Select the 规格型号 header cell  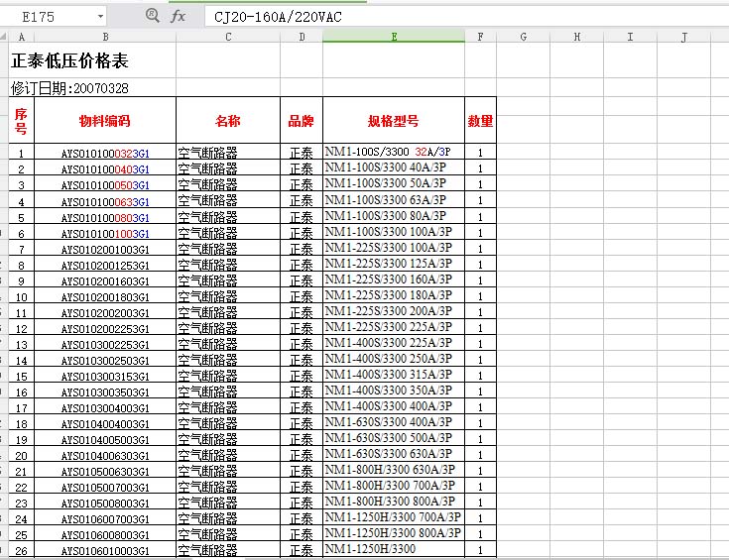coord(394,121)
